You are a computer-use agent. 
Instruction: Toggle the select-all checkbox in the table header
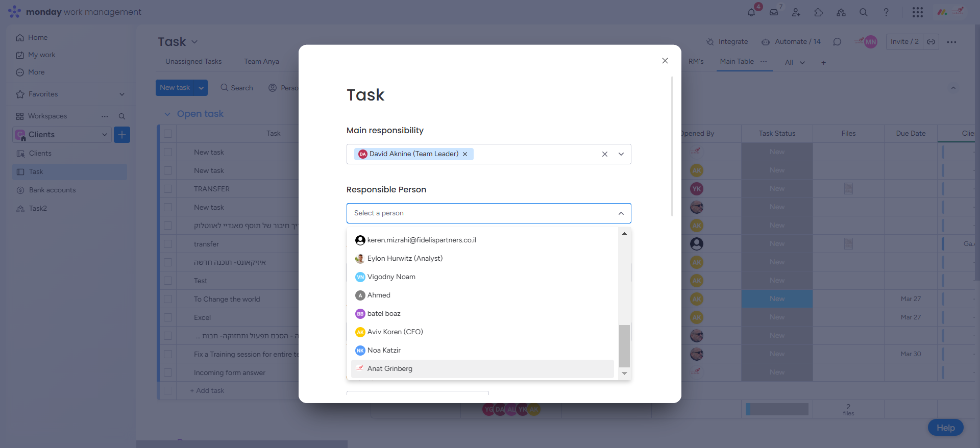coord(168,134)
